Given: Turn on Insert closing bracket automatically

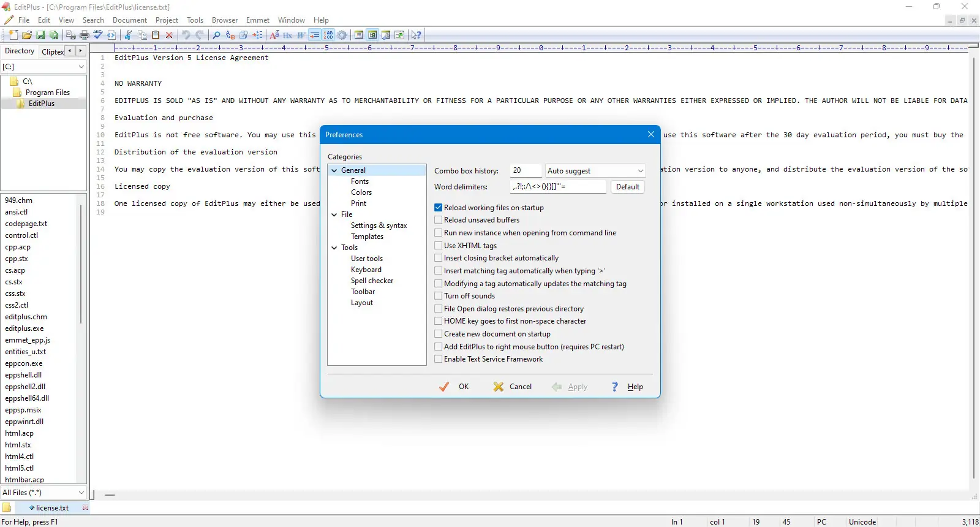Looking at the screenshot, I should click(x=438, y=258).
